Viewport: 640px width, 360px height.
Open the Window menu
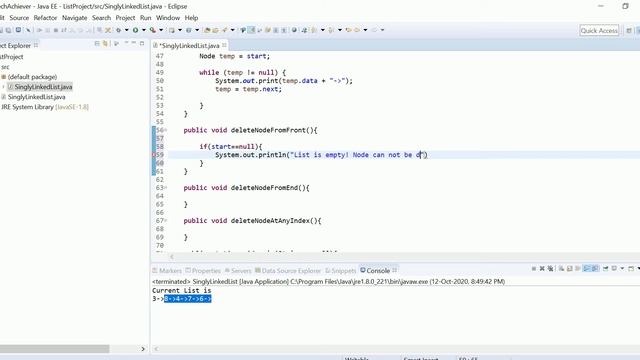tap(168, 18)
